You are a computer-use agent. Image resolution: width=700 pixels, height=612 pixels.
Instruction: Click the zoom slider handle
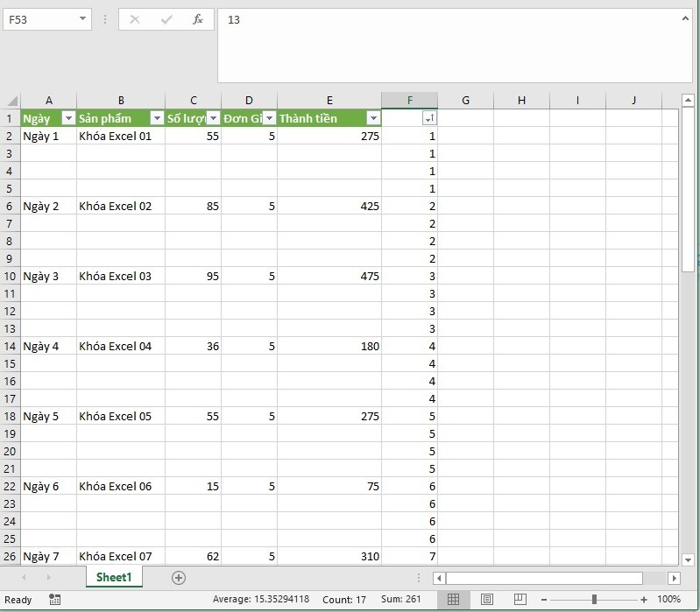click(x=594, y=600)
